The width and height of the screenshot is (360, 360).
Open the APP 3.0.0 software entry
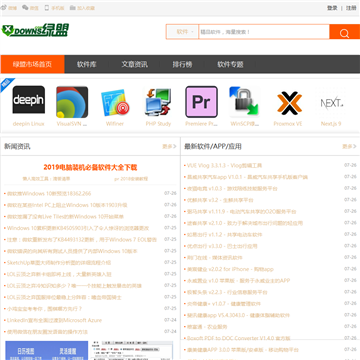point(243,350)
